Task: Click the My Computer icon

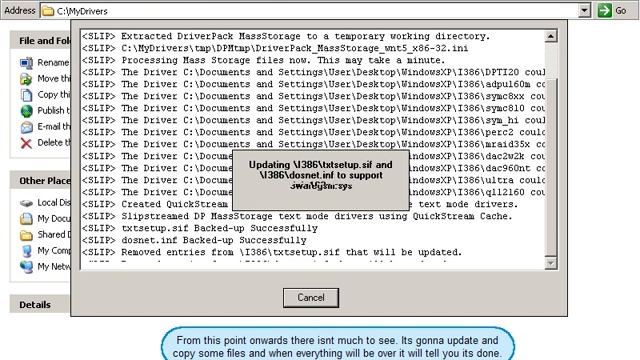Action: (x=26, y=251)
